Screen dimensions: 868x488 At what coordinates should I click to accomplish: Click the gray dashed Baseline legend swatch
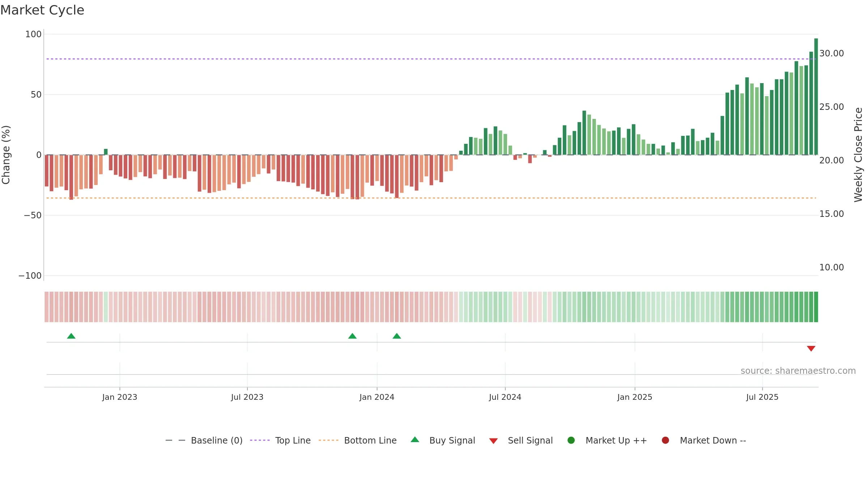(175, 440)
